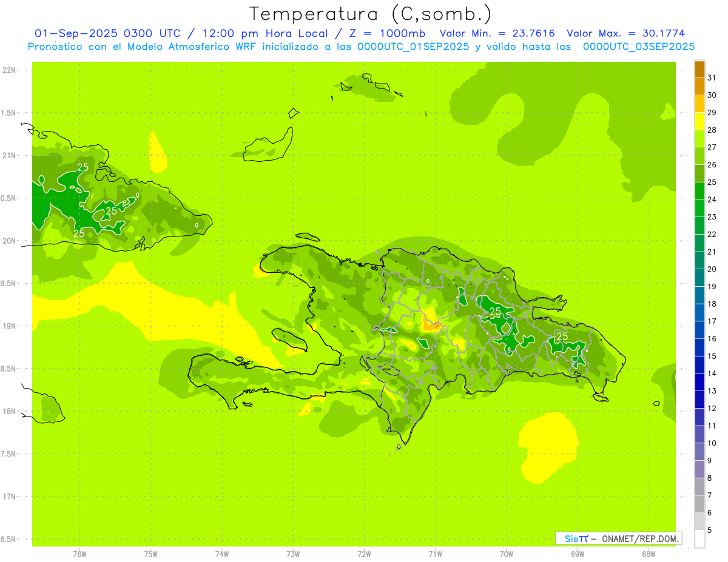
Task: Click the '5' label on the color bar
Action: (710, 530)
